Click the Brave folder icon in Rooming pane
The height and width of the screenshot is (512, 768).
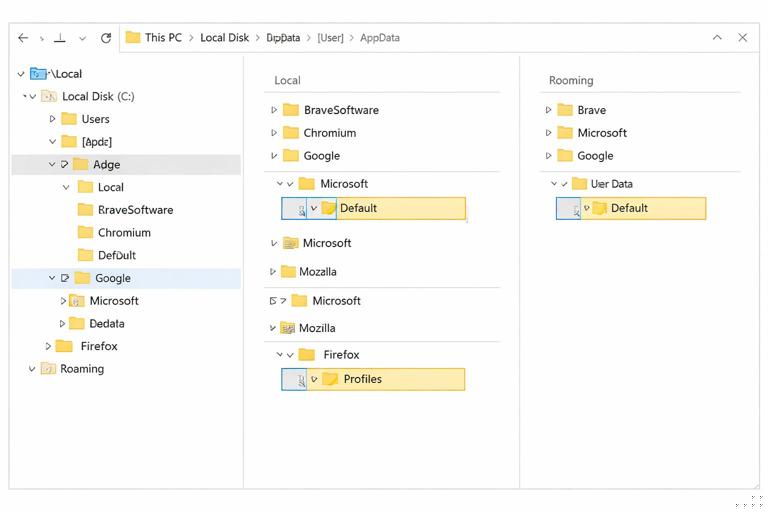pos(565,110)
